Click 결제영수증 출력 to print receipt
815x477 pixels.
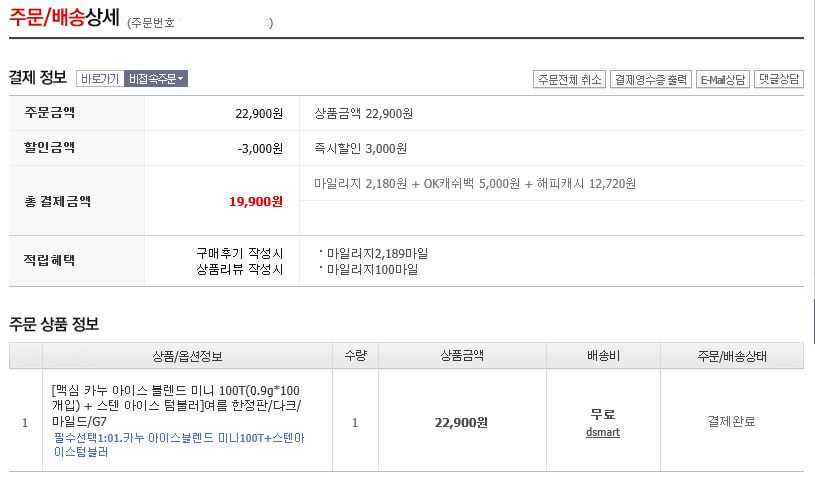click(x=651, y=79)
